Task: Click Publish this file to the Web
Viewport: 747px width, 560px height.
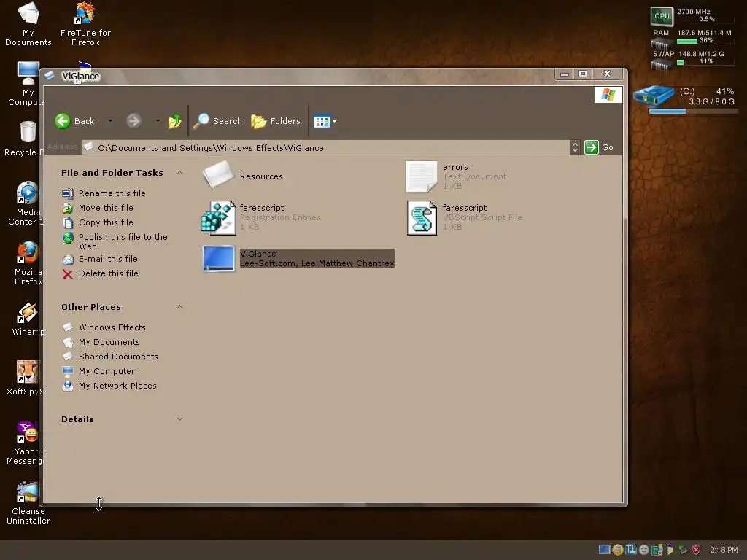Action: click(123, 241)
